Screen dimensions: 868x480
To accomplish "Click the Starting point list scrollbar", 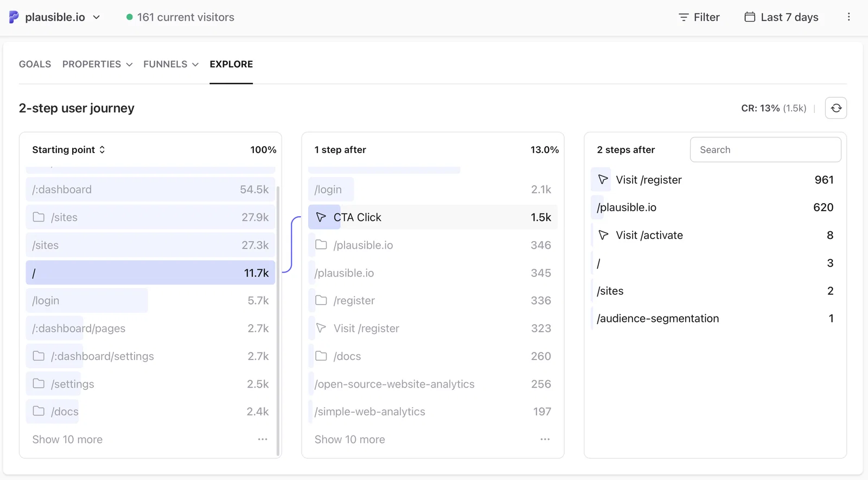I will coord(278,320).
